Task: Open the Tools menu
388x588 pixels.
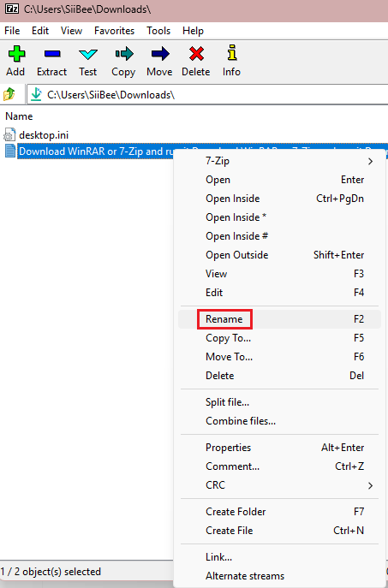Action: point(158,31)
